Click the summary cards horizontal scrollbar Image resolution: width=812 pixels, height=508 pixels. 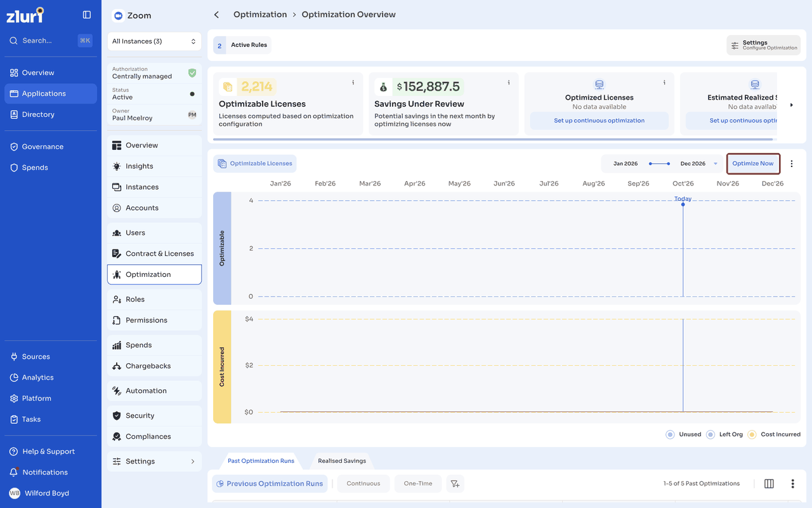[x=492, y=139]
